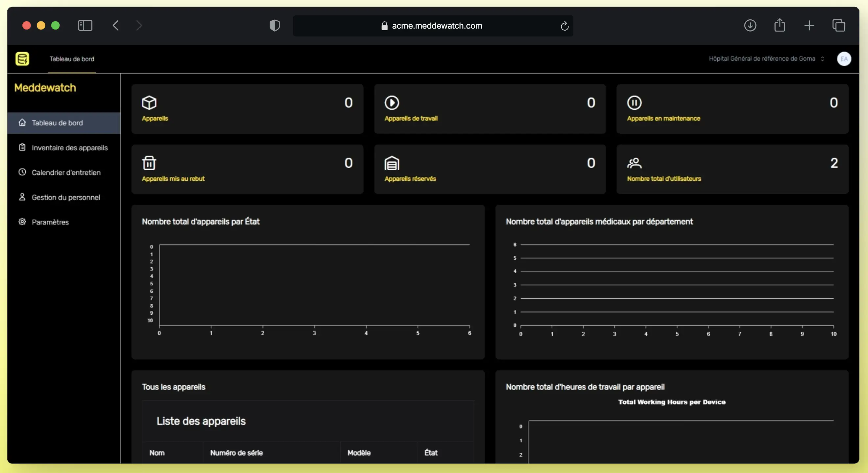Click the person icon for Gestion du personnel
The width and height of the screenshot is (868, 473).
point(22,197)
